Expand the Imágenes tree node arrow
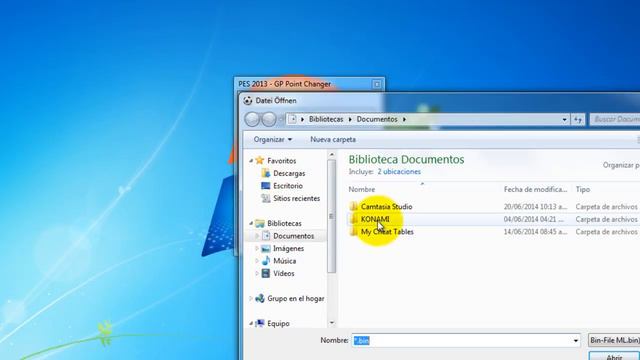Screen dimensions: 640x360 [x=257, y=249]
